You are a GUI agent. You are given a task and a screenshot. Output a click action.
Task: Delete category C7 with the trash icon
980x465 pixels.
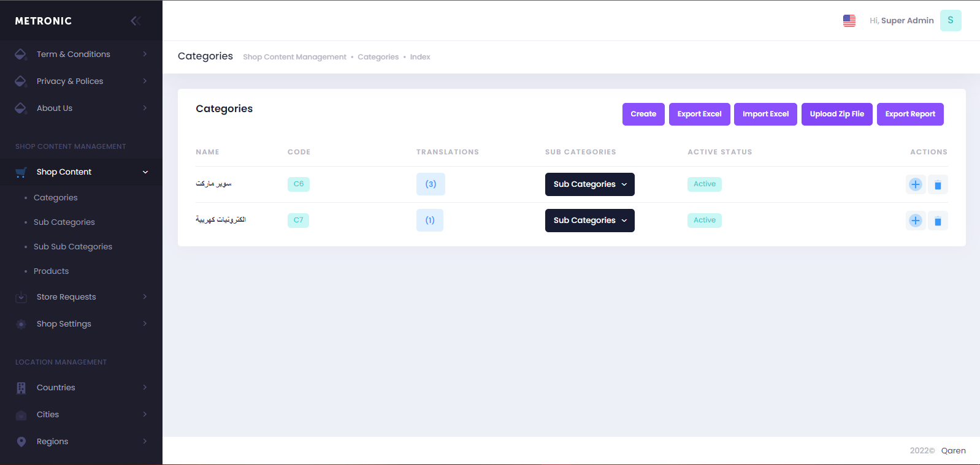938,221
